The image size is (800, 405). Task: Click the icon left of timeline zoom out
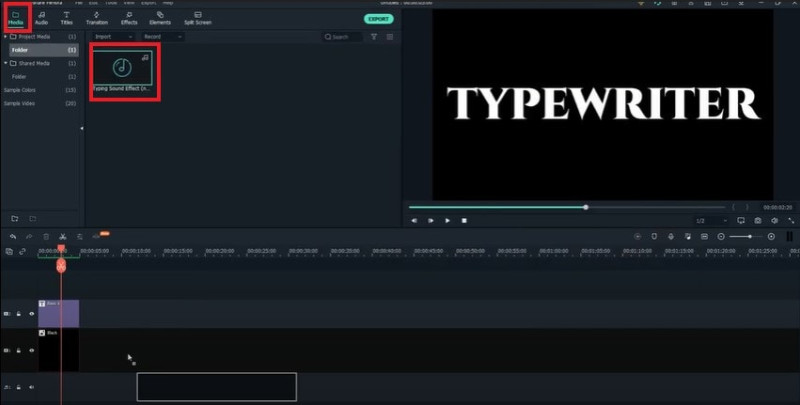coord(704,237)
